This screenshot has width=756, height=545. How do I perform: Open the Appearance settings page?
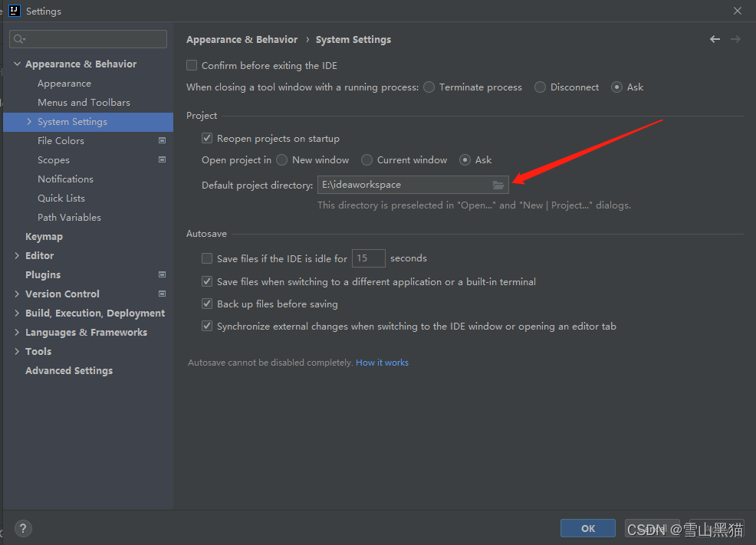click(64, 84)
